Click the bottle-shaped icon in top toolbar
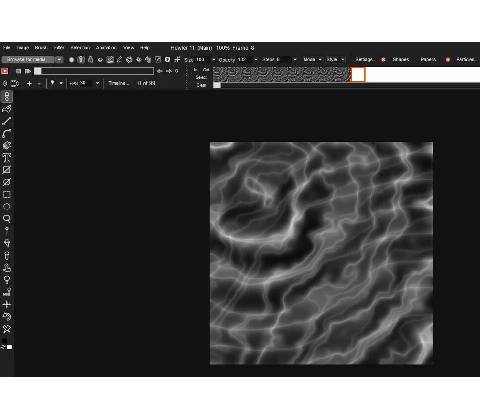This screenshot has width=480, height=420. click(90, 59)
